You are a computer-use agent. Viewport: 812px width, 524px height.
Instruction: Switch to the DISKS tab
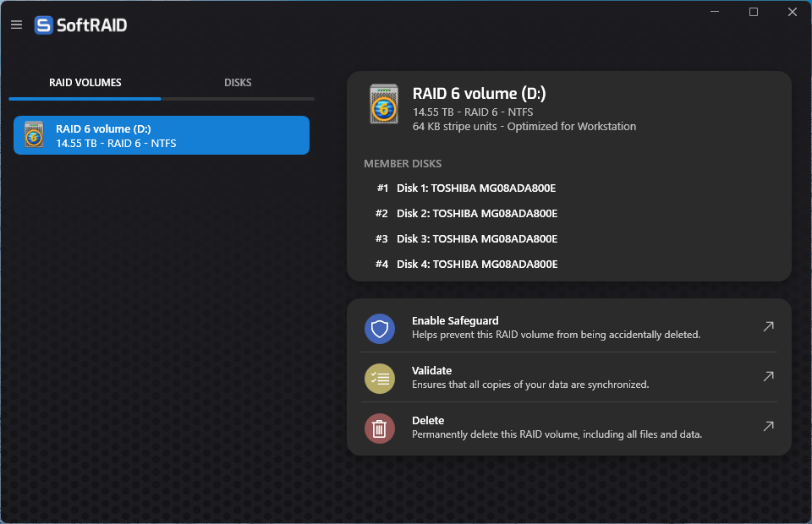point(238,83)
